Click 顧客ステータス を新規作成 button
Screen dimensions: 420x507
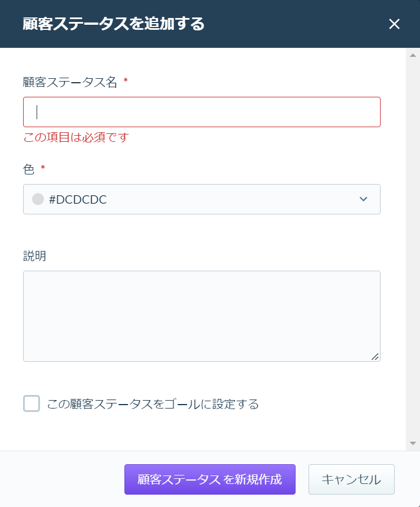tap(210, 479)
